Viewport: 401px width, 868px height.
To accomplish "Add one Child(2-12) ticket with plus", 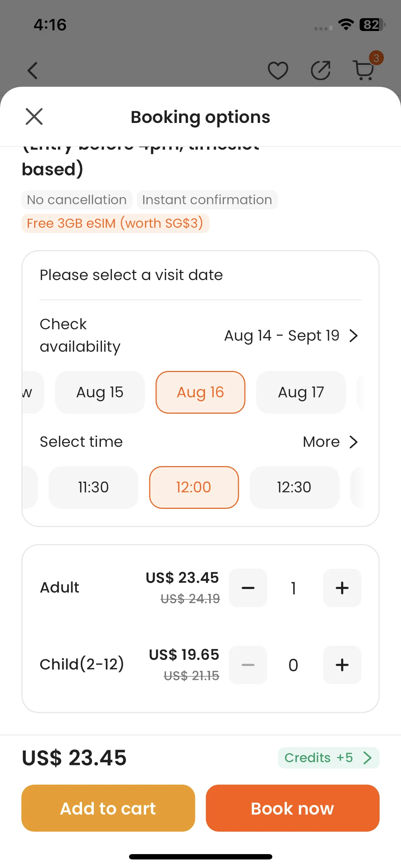I will pyautogui.click(x=342, y=665).
